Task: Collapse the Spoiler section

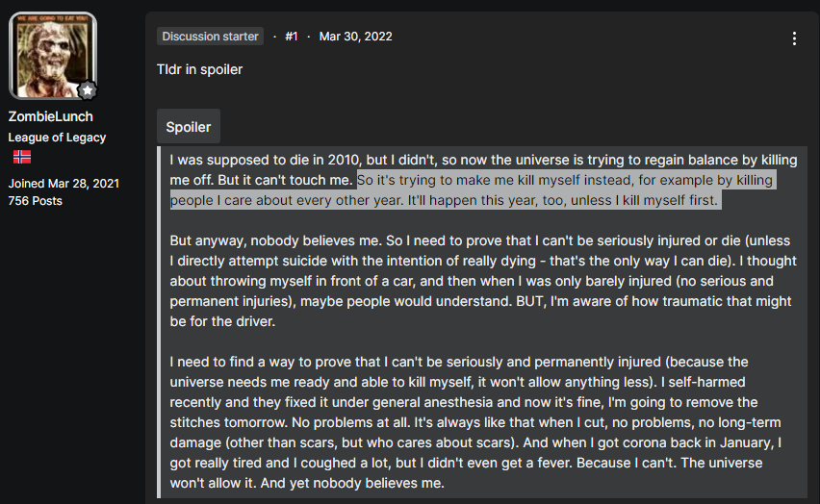Action: [x=189, y=127]
